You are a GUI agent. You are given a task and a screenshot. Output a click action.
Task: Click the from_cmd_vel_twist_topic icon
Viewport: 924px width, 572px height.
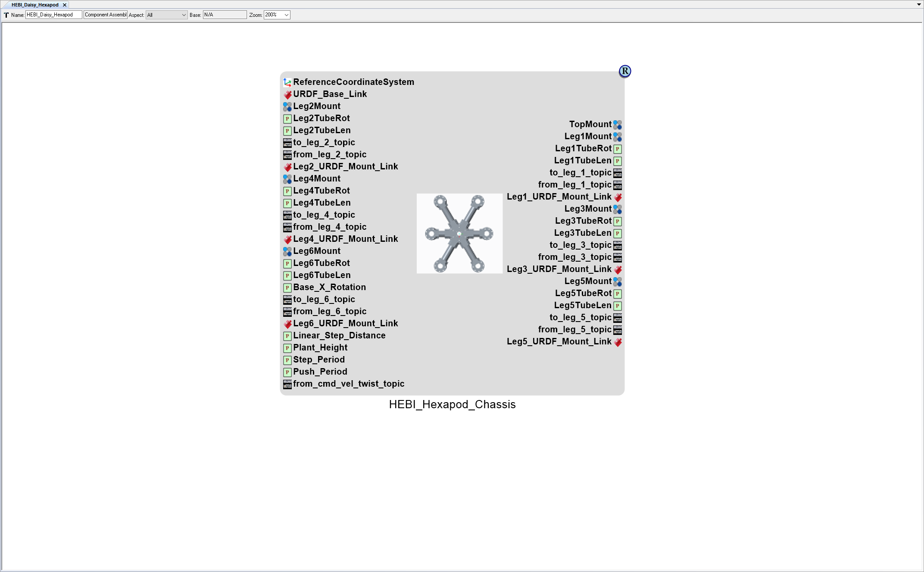click(x=287, y=384)
